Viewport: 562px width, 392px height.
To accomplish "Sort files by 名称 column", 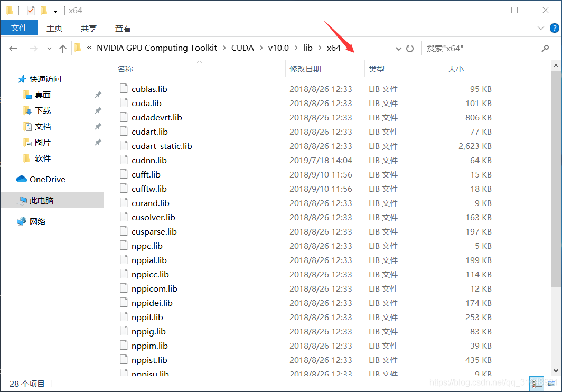I will pyautogui.click(x=125, y=69).
